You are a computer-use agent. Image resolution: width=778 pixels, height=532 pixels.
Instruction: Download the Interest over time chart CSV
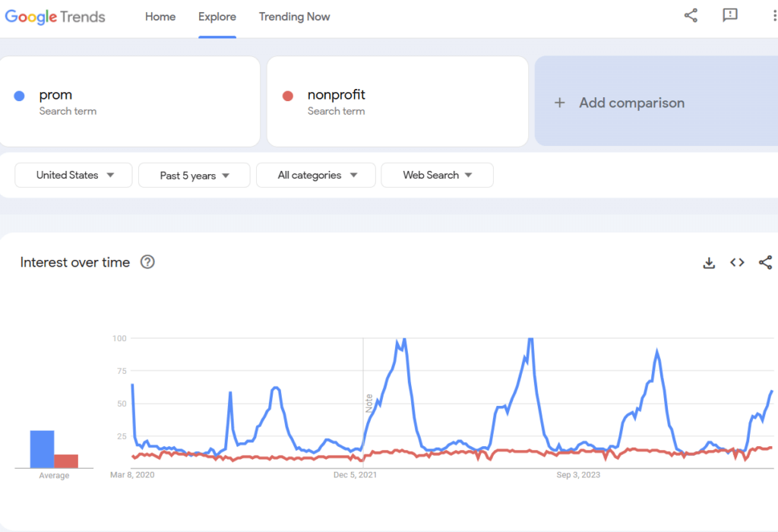(x=709, y=263)
